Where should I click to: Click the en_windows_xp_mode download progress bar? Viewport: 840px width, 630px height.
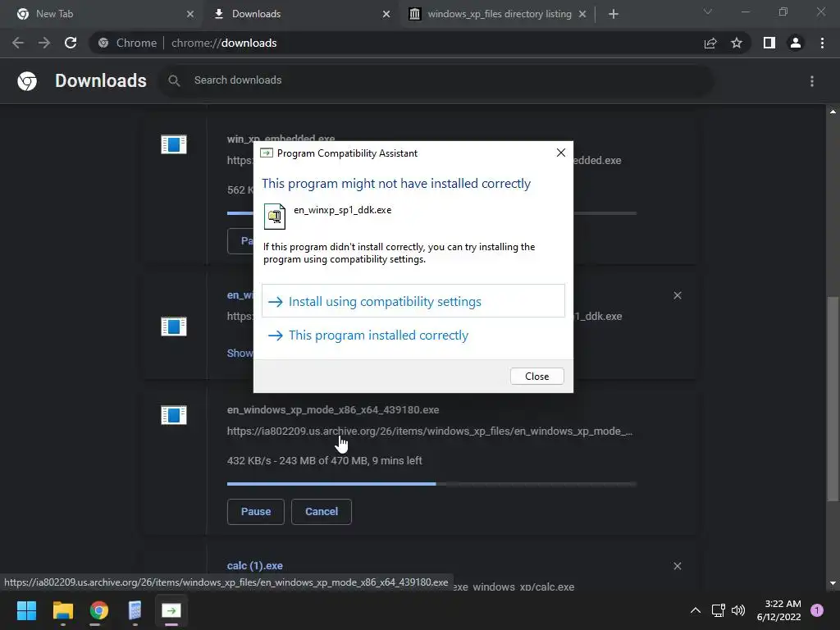[x=431, y=484]
